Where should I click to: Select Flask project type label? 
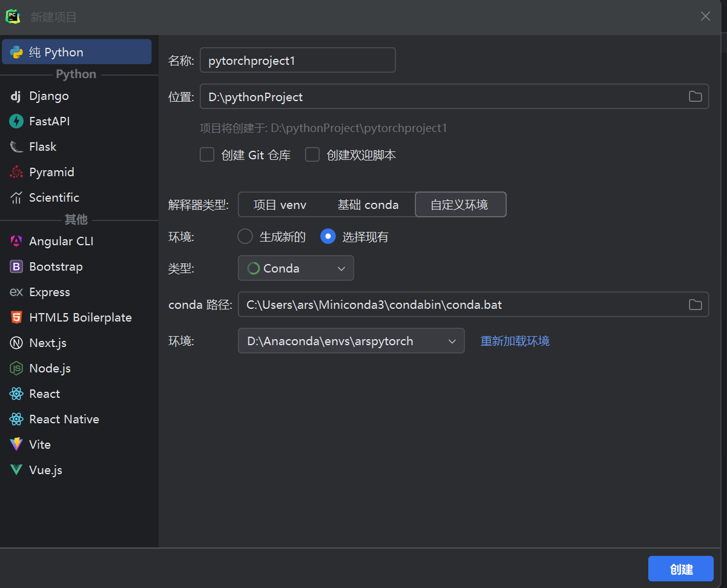click(42, 147)
